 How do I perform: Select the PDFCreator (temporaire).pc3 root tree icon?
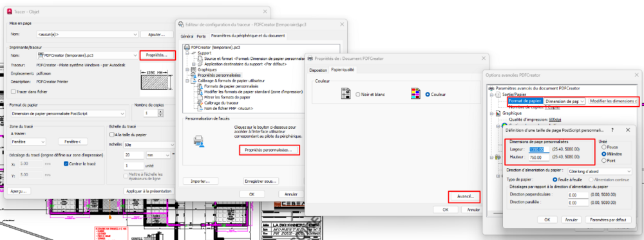tap(187, 48)
